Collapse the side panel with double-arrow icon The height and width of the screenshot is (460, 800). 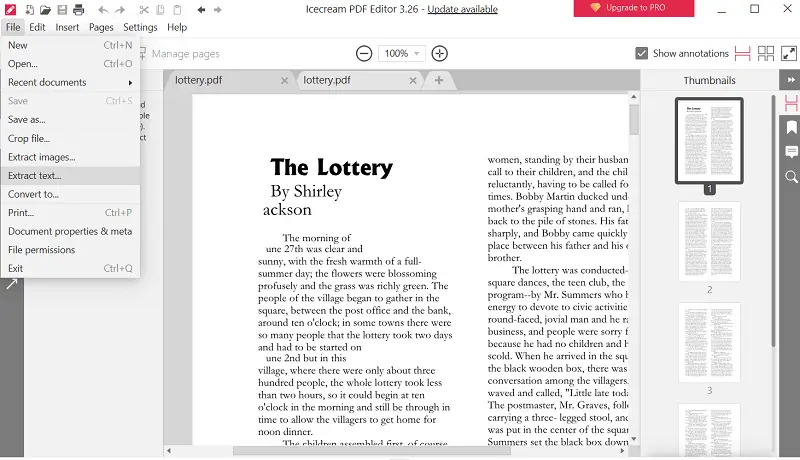pyautogui.click(x=791, y=80)
